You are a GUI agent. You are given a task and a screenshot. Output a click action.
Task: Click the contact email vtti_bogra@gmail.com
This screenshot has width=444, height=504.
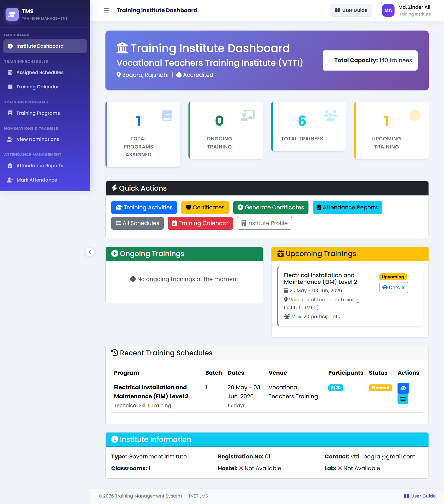click(x=383, y=456)
